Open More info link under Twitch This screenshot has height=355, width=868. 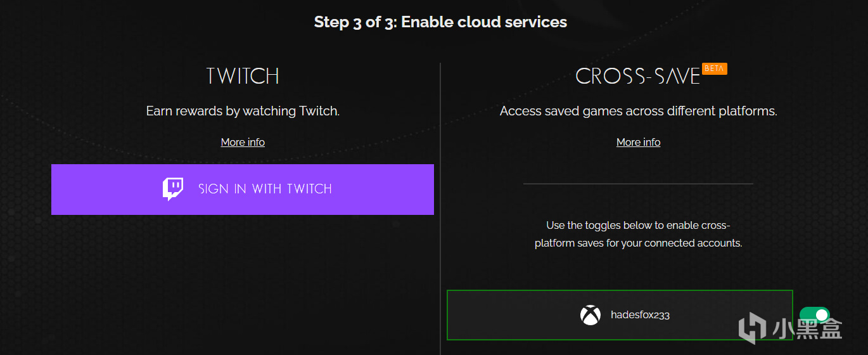click(x=243, y=142)
